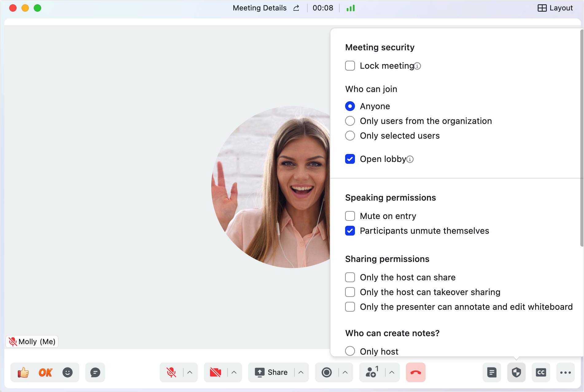Start recording the meeting
584x392 pixels.
327,372
